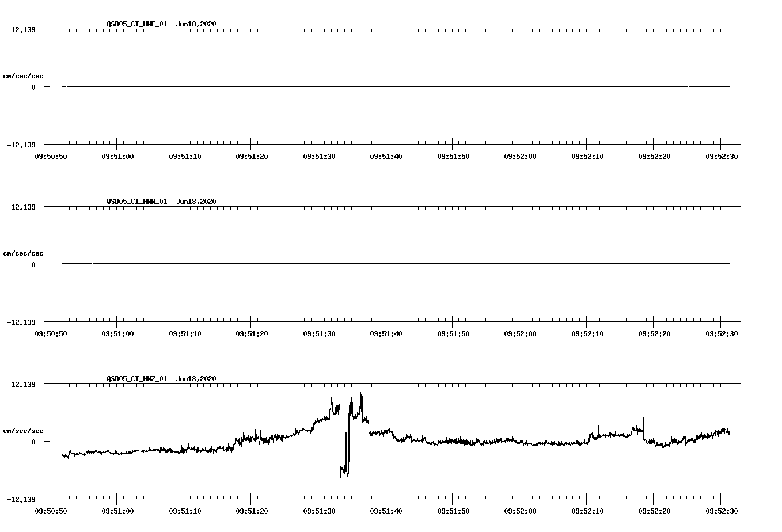Click the QSD05_CI_HNE_01 plot title
This screenshot has width=782, height=532.
(136, 24)
